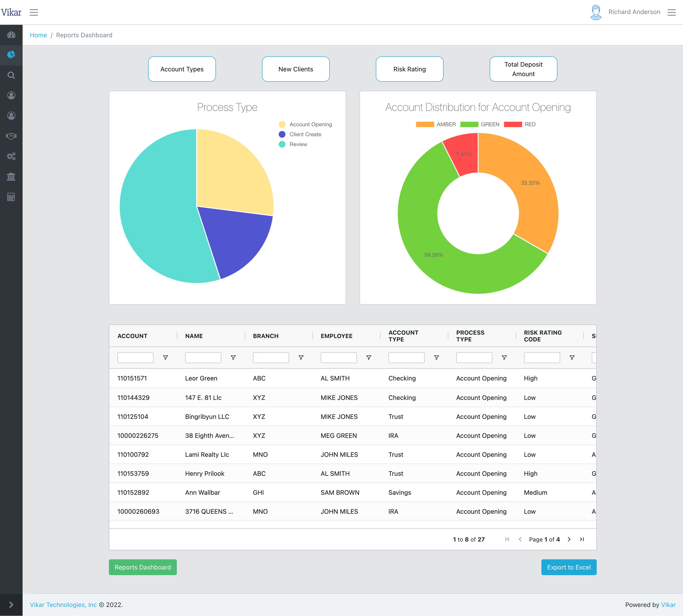The image size is (683, 616).
Task: Open filter options for Employee column
Action: (x=369, y=358)
